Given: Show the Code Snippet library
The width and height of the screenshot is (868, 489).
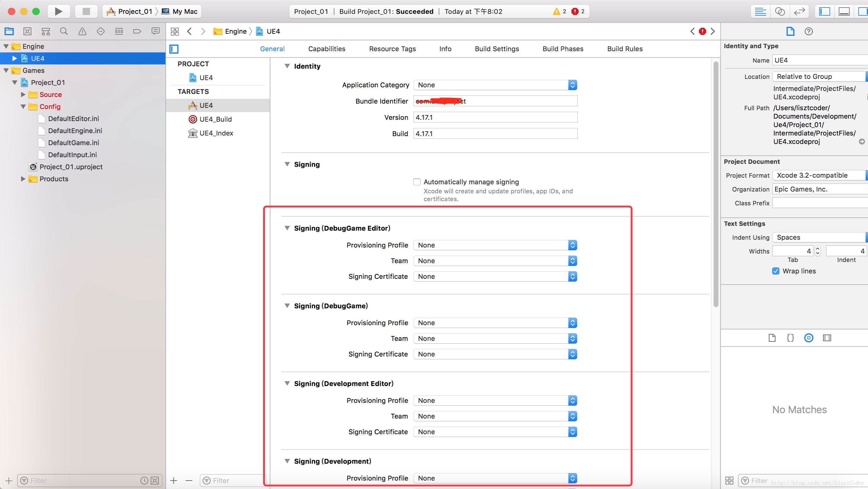Looking at the screenshot, I should pyautogui.click(x=790, y=338).
